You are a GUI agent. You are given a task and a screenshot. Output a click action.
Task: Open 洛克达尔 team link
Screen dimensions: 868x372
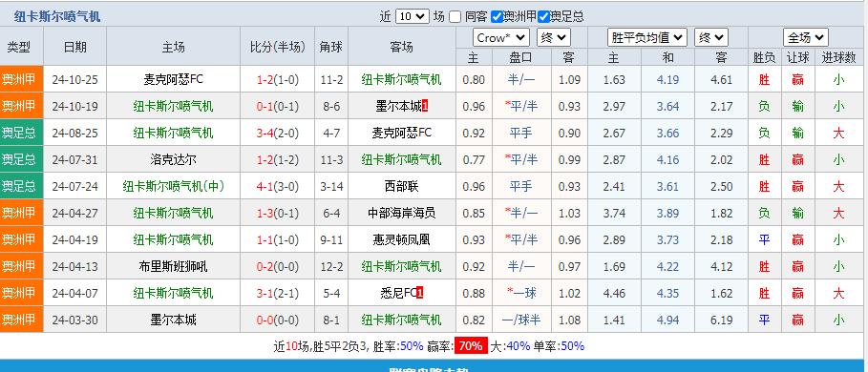click(173, 159)
